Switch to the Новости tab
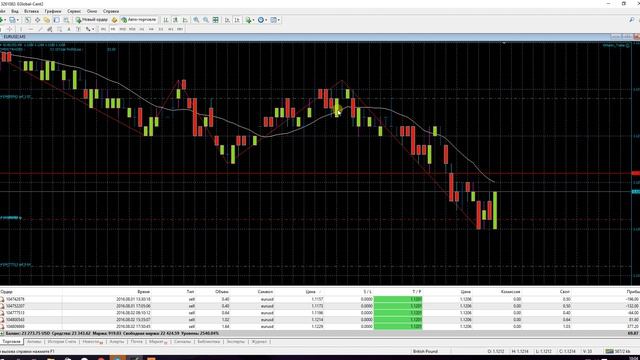The image size is (640, 360). click(x=92, y=342)
